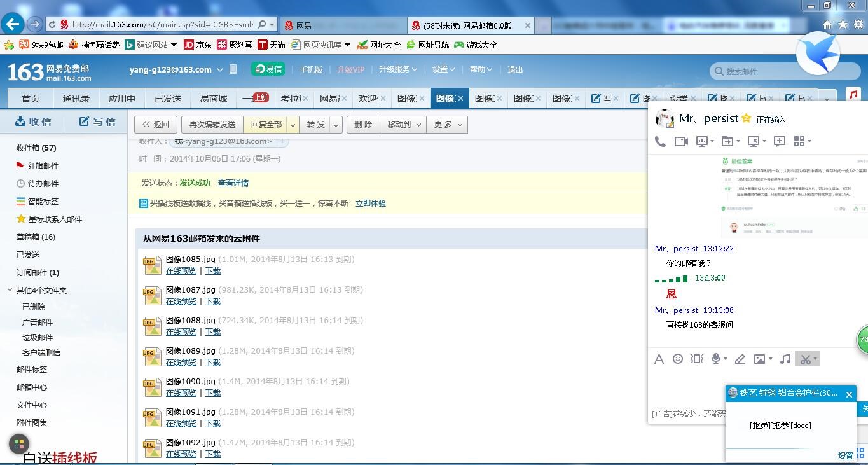Viewport: 868px width, 465px height.
Task: Expand the 转发 forward options dropdown
Action: (335, 124)
